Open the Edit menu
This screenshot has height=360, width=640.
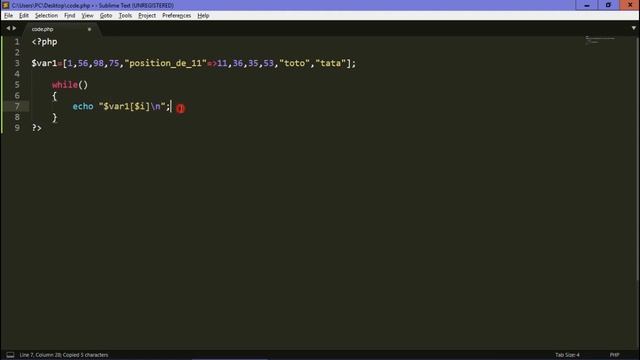pyautogui.click(x=24, y=16)
